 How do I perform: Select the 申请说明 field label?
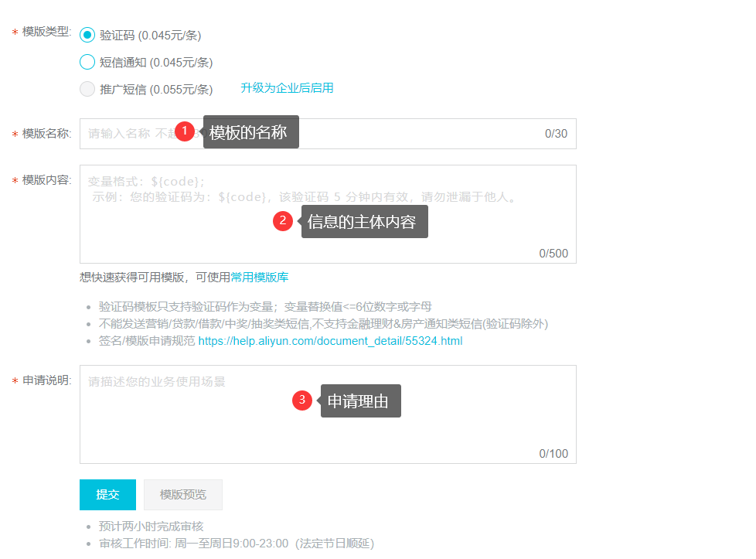click(46, 380)
